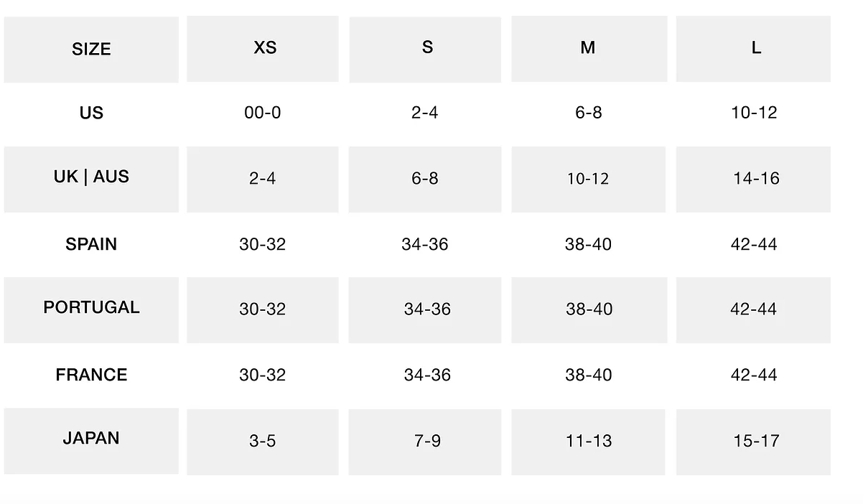The height and width of the screenshot is (504, 863).
Task: Click the FRANCE row label
Action: click(x=91, y=375)
